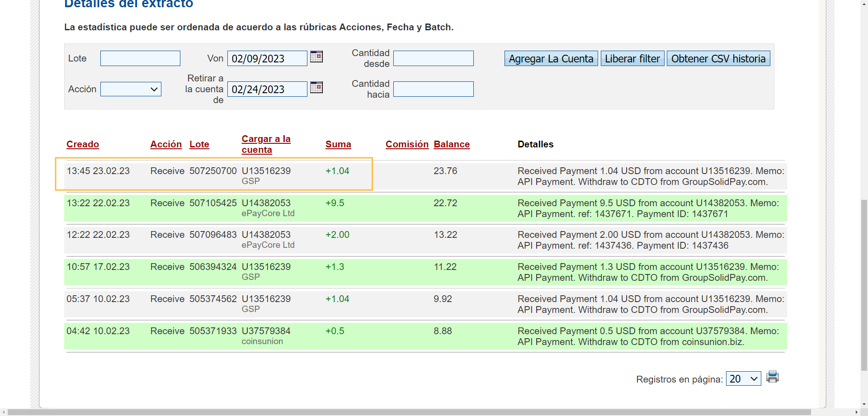Sort by the Creado column header

click(x=83, y=144)
